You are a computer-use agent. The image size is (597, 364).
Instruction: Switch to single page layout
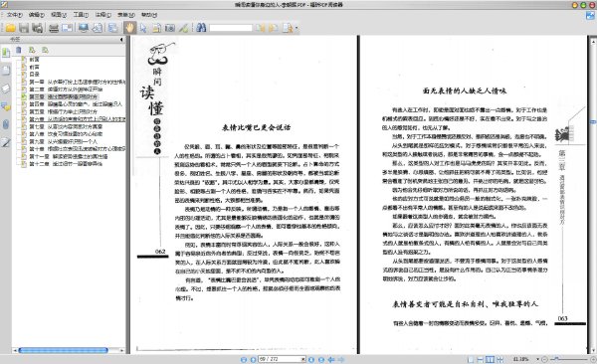click(471, 359)
